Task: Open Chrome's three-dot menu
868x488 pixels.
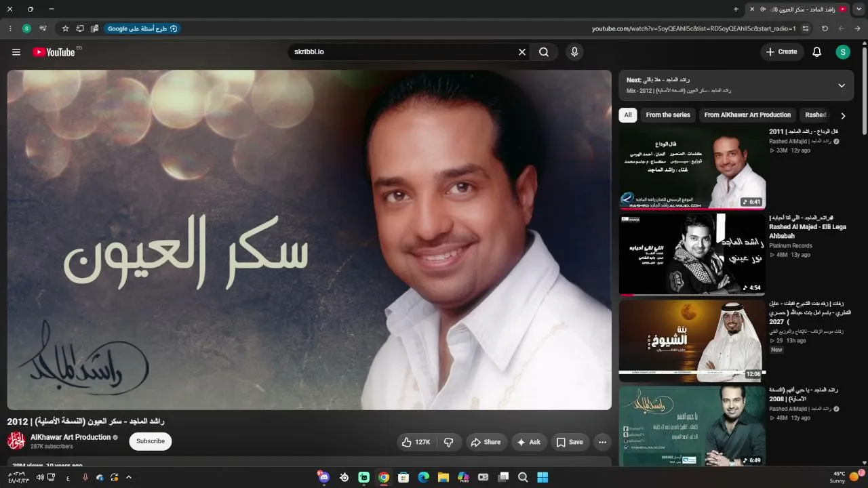Action: click(10, 28)
